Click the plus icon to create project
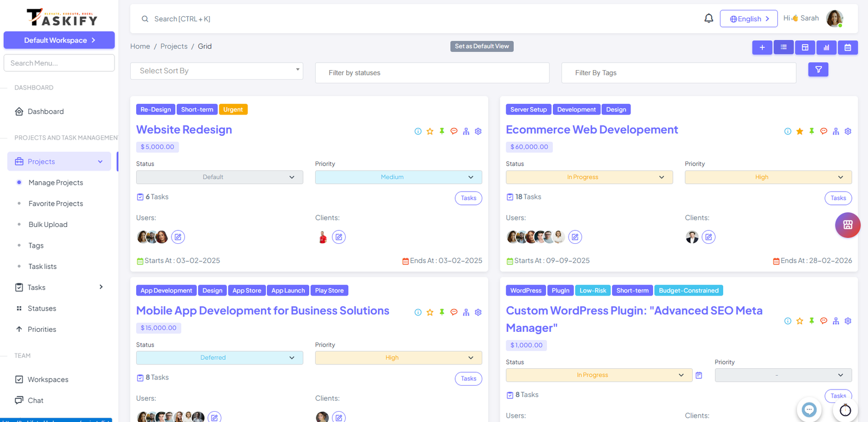 762,48
